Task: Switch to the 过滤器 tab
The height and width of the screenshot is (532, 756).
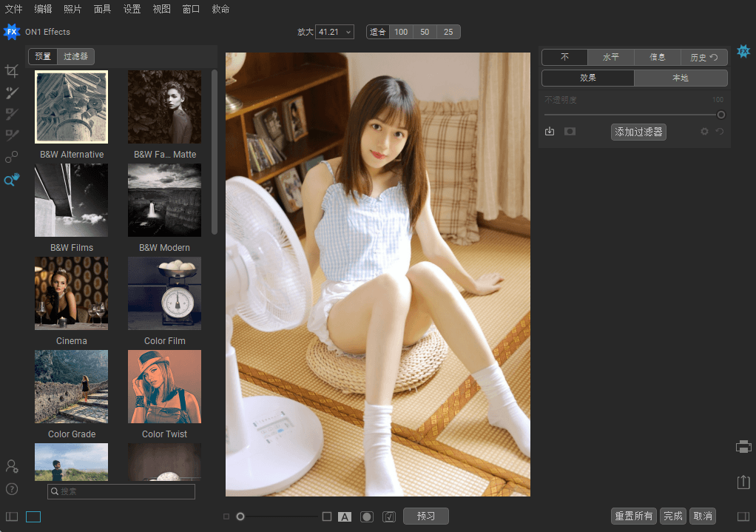Action: click(x=75, y=56)
